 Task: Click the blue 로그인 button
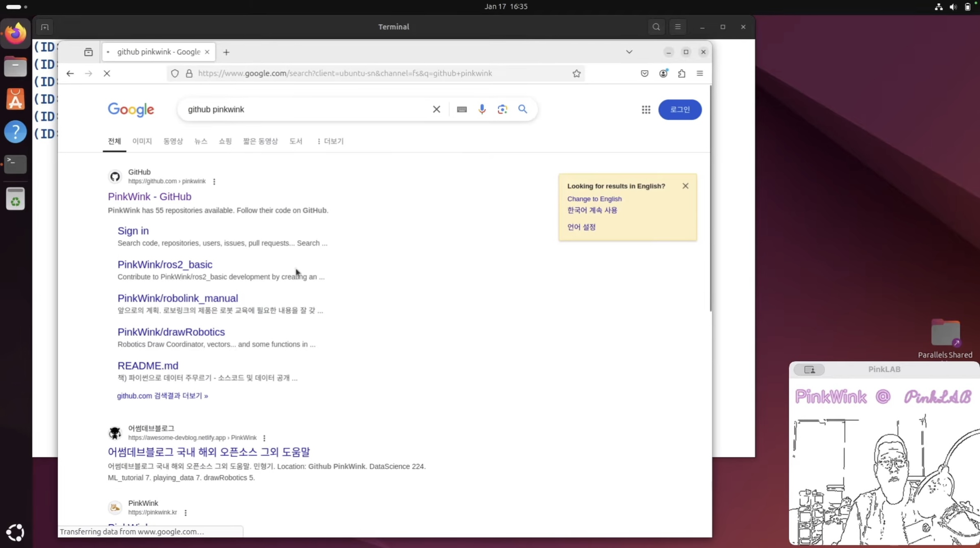679,110
